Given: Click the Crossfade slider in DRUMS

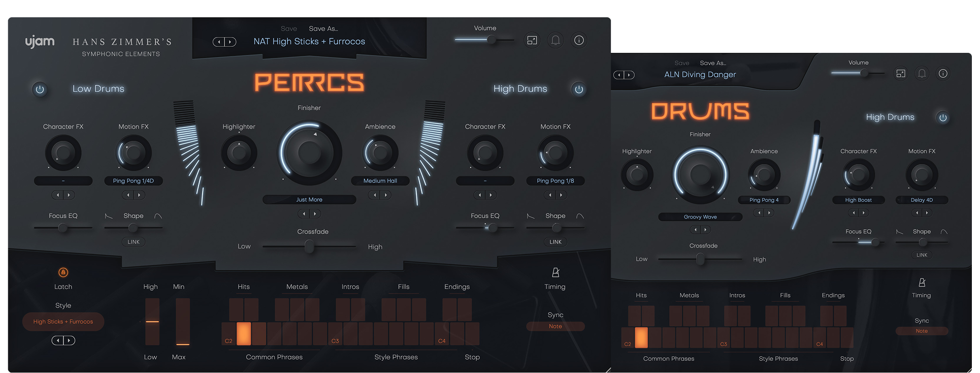Looking at the screenshot, I should pos(700,259).
